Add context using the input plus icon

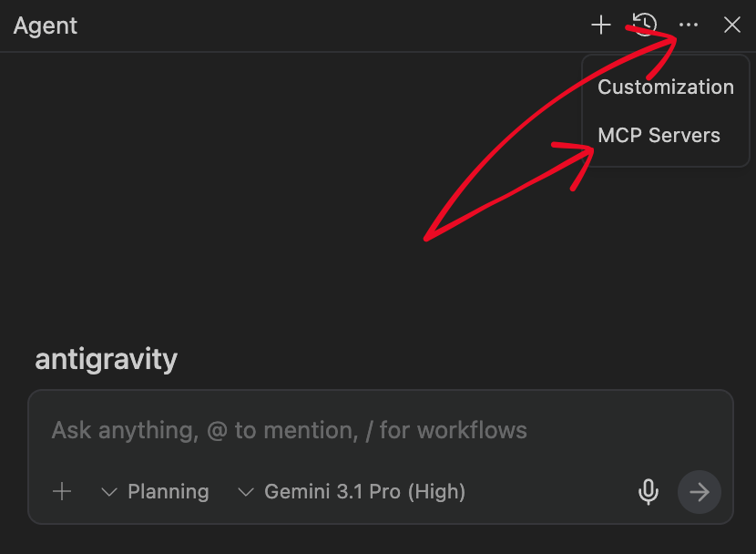point(62,492)
